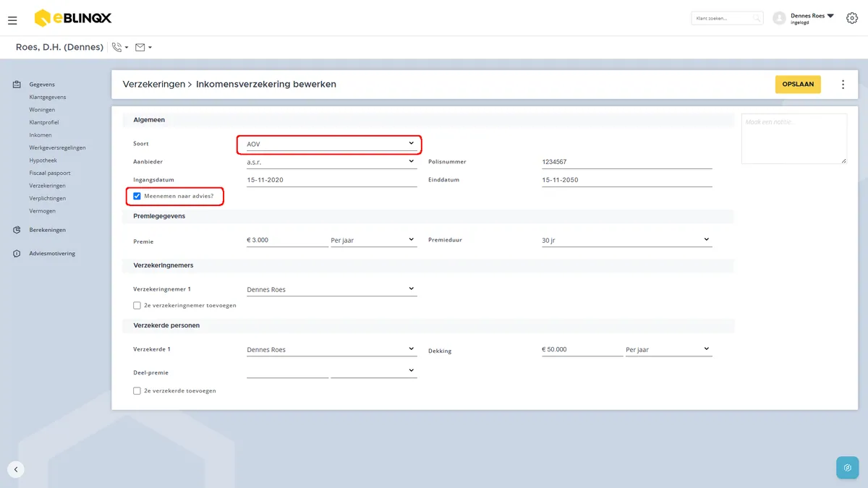The width and height of the screenshot is (868, 488).
Task: Open the Soort dropdown showing AOV
Action: (331, 145)
